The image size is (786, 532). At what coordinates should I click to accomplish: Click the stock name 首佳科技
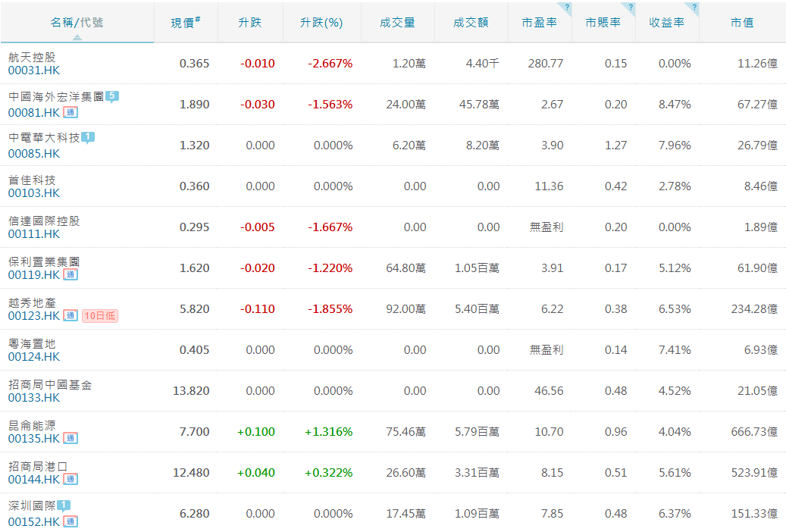coord(32,180)
